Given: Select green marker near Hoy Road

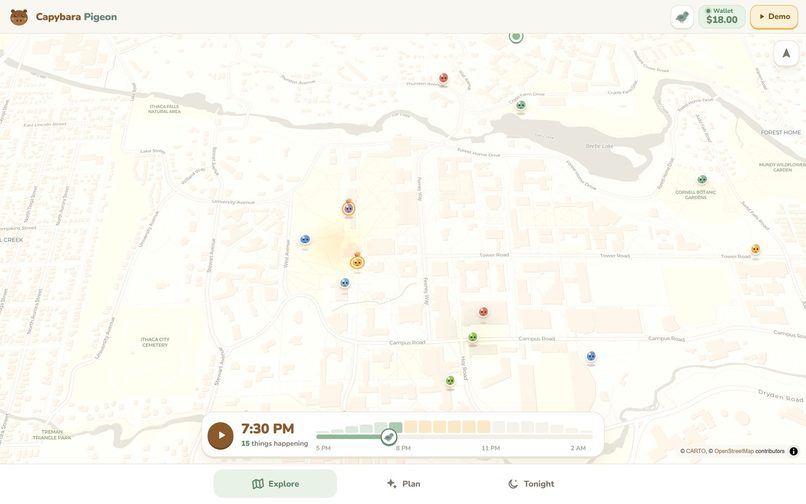Looking at the screenshot, I should 450,381.
